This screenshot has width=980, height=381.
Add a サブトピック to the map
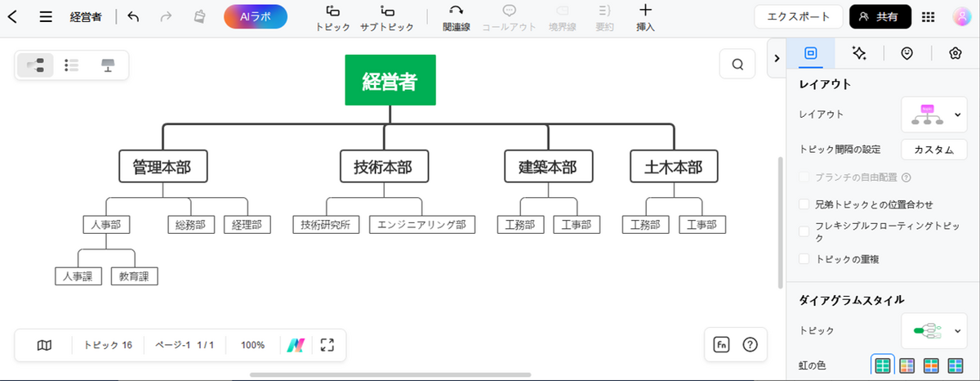[389, 18]
